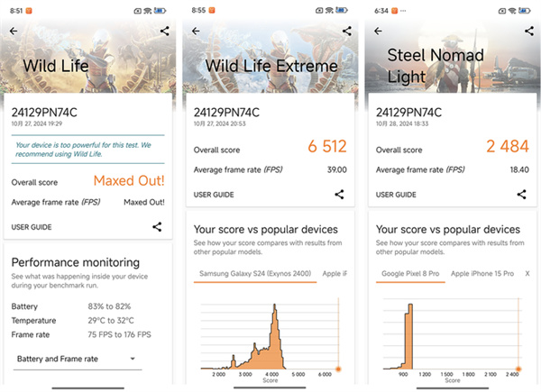Go back from Wild Life Extreme screen
Image resolution: width=541 pixels, height=392 pixels.
coord(196,31)
